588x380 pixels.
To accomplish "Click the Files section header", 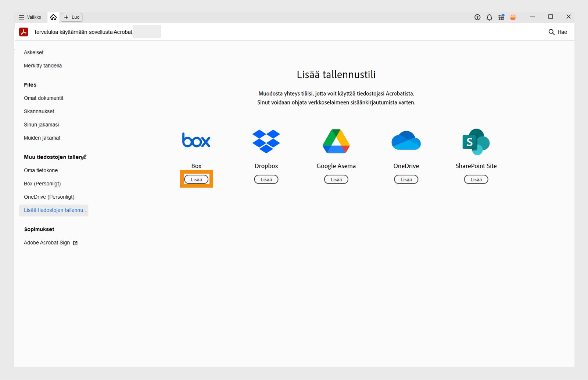I will tap(30, 85).
